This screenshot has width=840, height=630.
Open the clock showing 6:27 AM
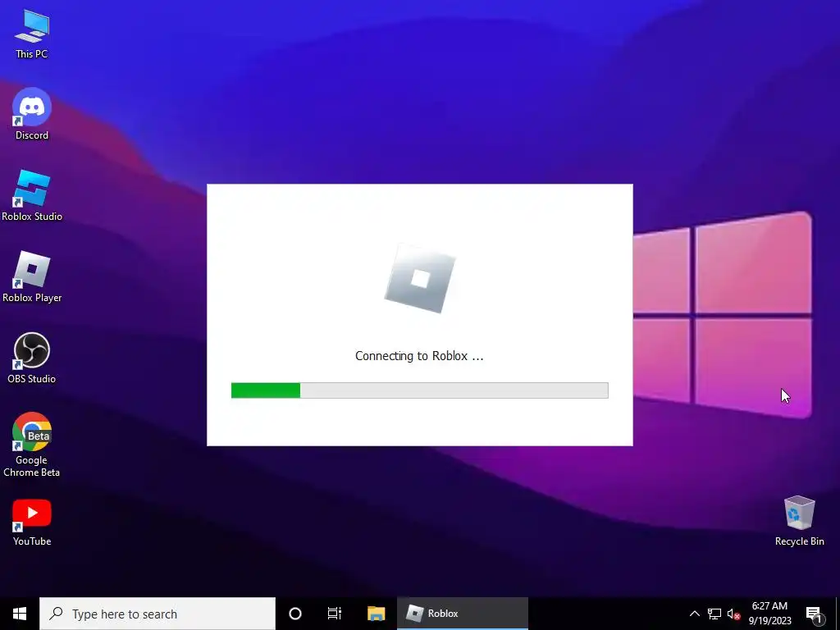[769, 614]
